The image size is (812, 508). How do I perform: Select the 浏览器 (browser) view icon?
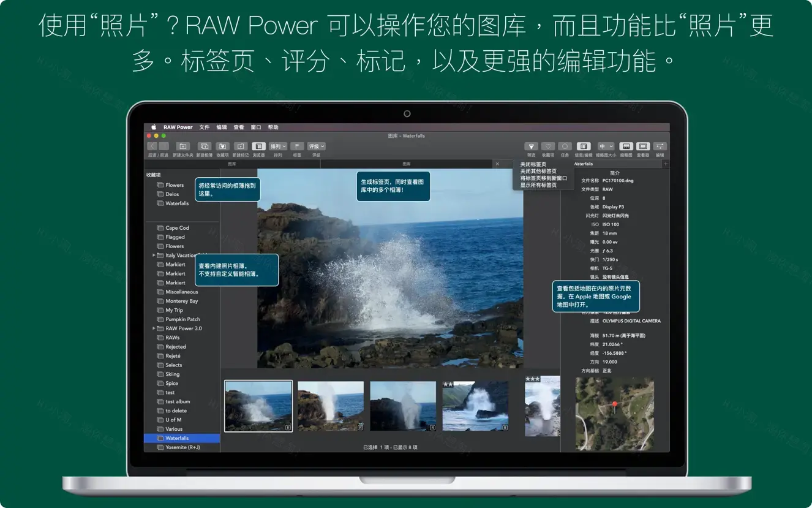point(259,146)
